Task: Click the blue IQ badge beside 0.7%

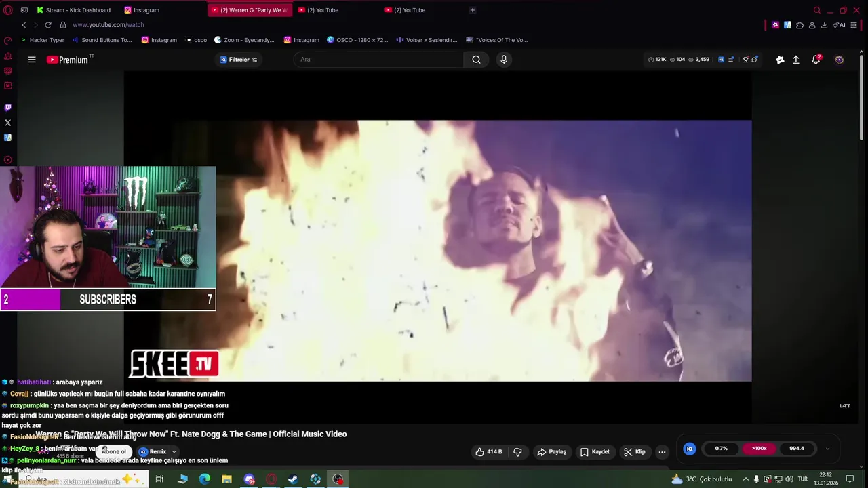Action: pyautogui.click(x=690, y=449)
